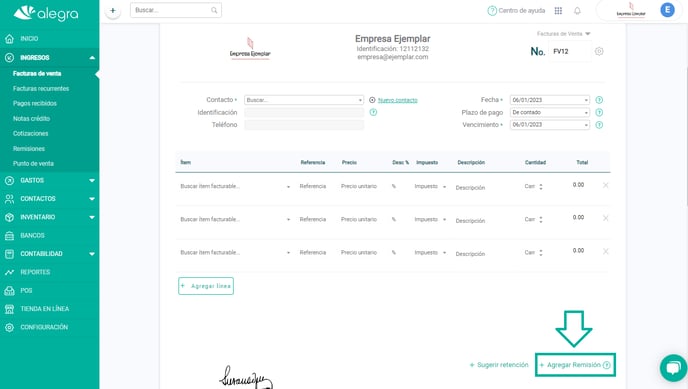Click the search magnifier icon

214,10
